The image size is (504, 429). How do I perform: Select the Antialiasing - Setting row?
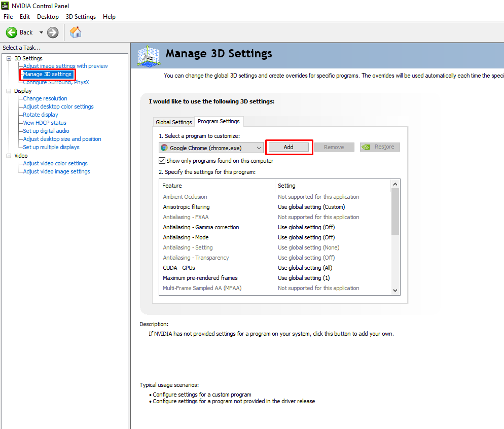pyautogui.click(x=275, y=247)
